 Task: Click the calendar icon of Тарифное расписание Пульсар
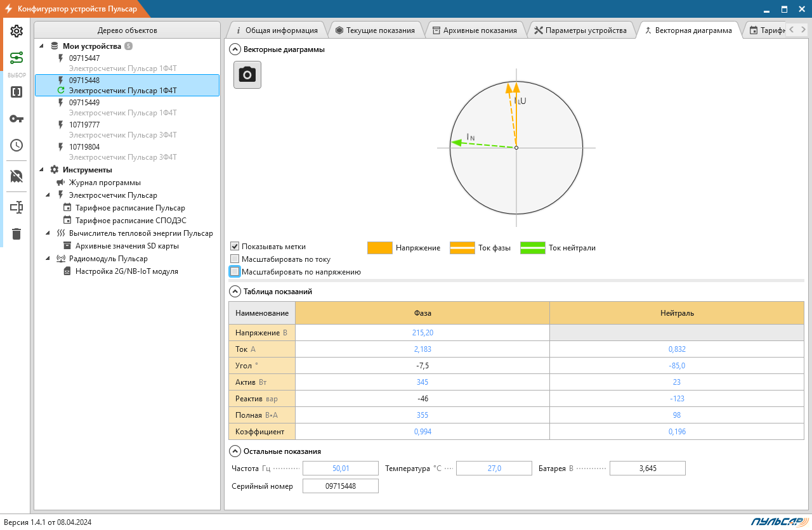(67, 208)
